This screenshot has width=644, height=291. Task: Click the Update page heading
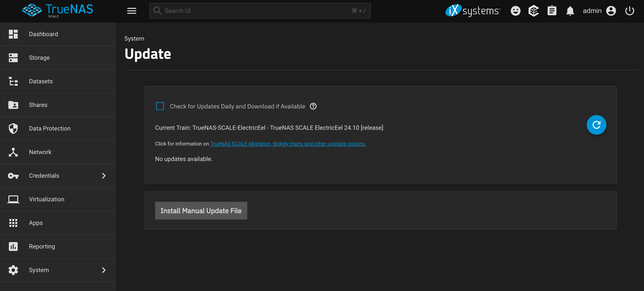click(148, 54)
